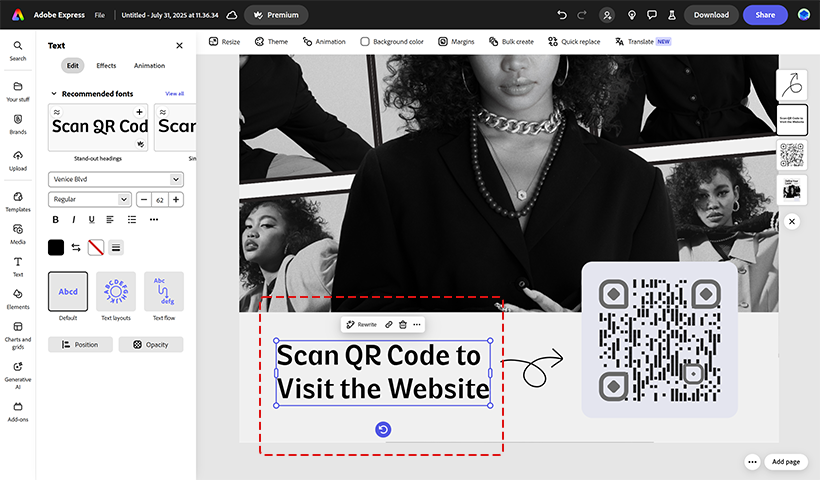
Task: Open the Media panel
Action: click(18, 234)
